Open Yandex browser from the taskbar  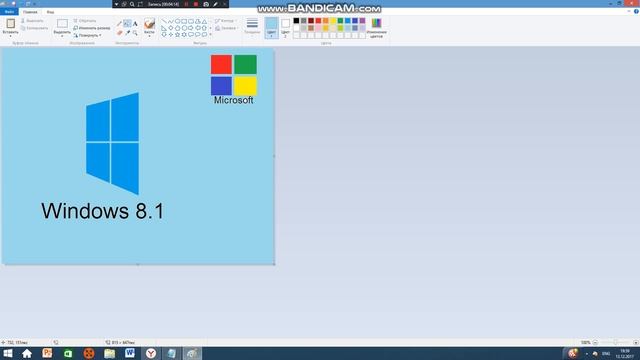coord(151,353)
